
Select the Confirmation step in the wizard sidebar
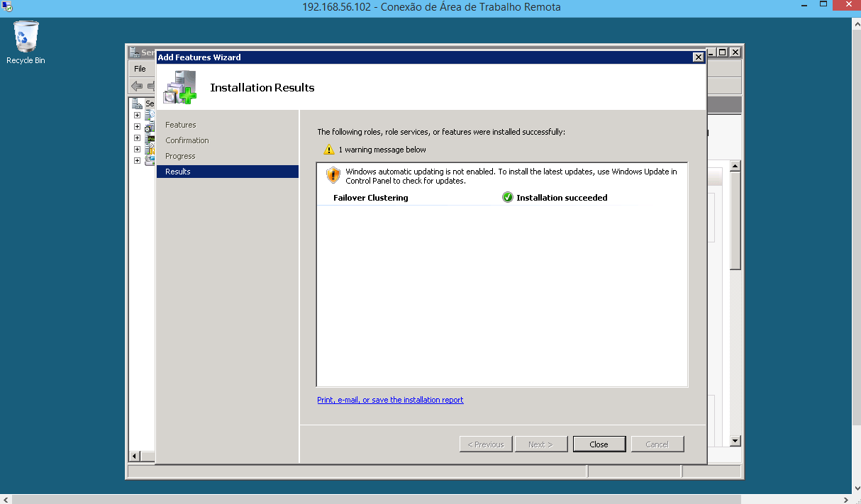pos(187,140)
